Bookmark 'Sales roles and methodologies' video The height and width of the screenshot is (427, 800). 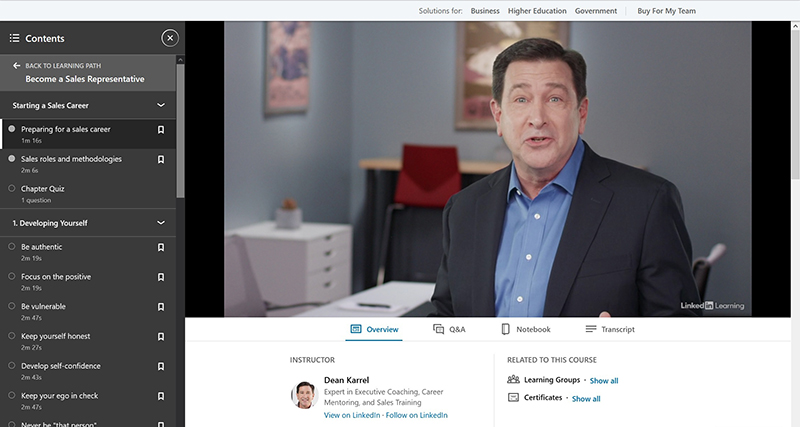point(161,159)
